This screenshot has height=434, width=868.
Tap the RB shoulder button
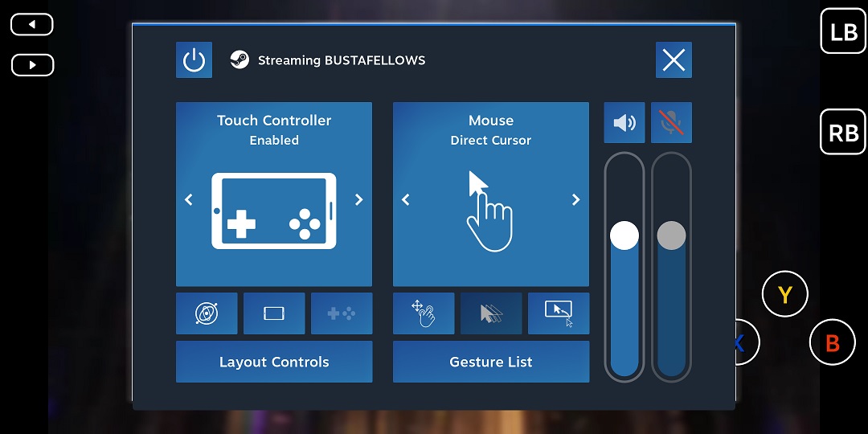pyautogui.click(x=843, y=132)
